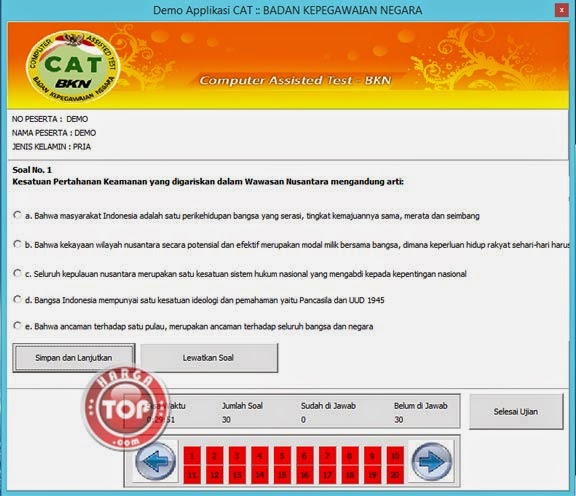
Task: Go to question number 15 box
Action: [282, 475]
